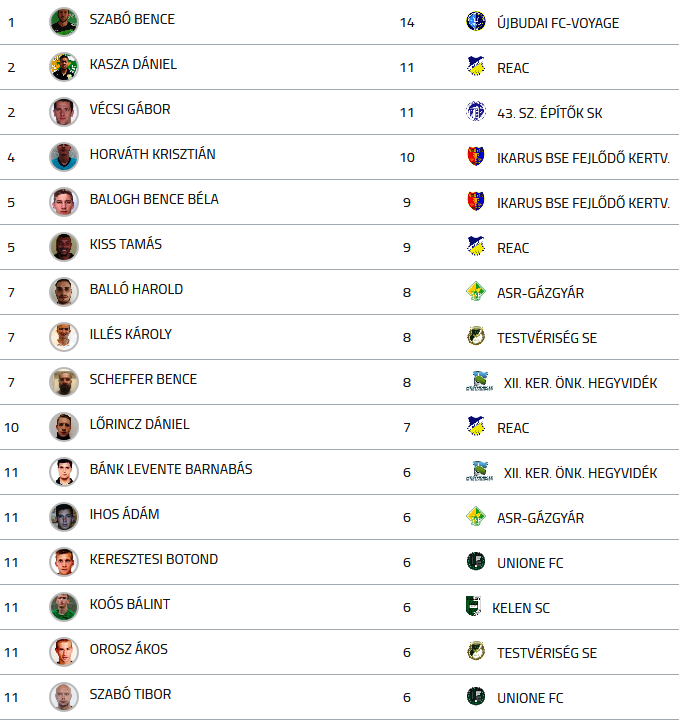
Task: Click the 43. Sz. Építők SK crest
Action: click(x=476, y=111)
